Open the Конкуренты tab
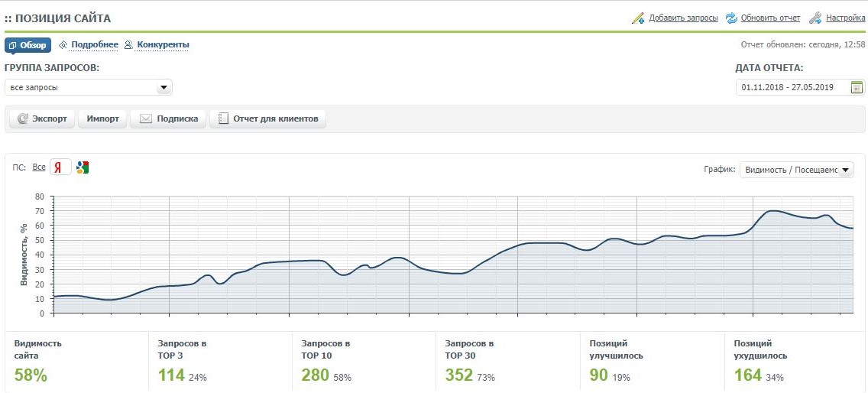 (163, 45)
